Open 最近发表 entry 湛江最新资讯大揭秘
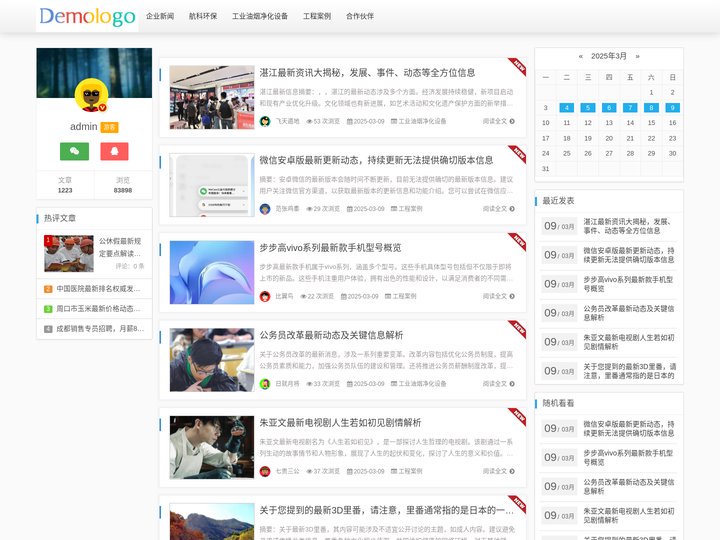This screenshot has height=540, width=720. (x=629, y=226)
